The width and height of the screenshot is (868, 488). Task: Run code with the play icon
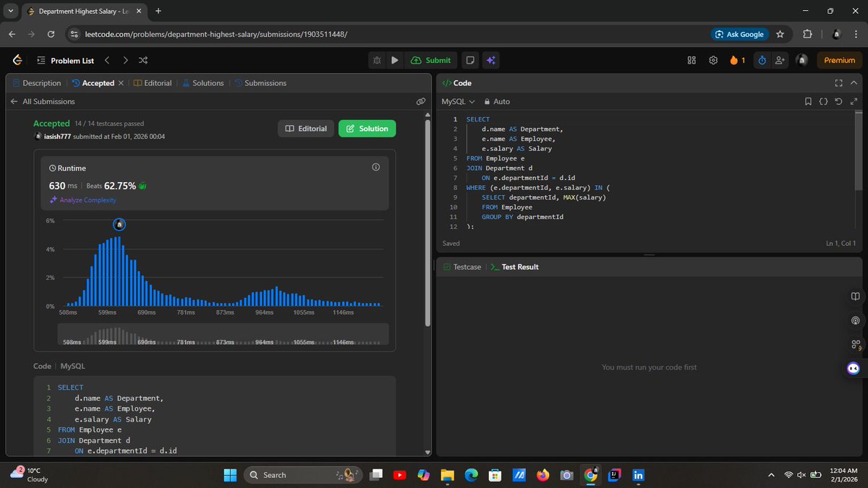click(x=394, y=61)
